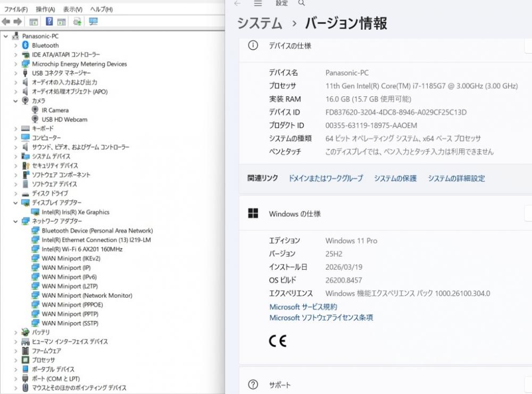Click the Windows 11 Pro edition text
The image size is (532, 394).
click(351, 241)
